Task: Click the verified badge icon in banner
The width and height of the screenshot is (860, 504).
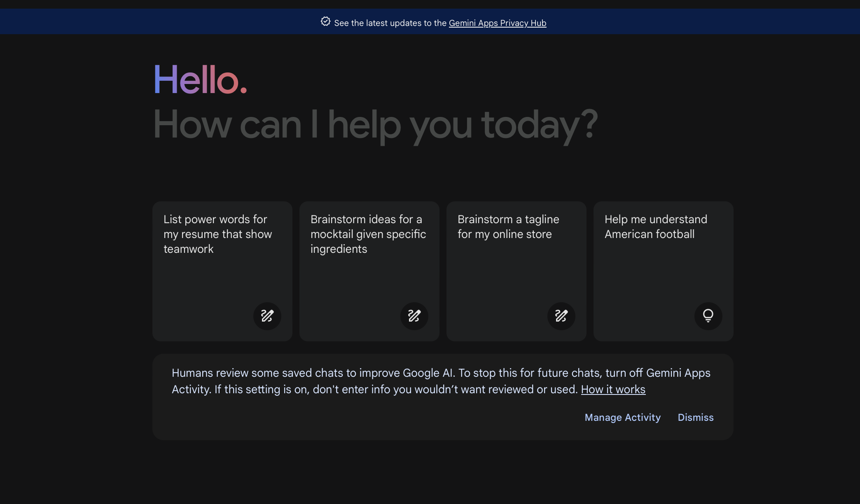Action: 325,21
